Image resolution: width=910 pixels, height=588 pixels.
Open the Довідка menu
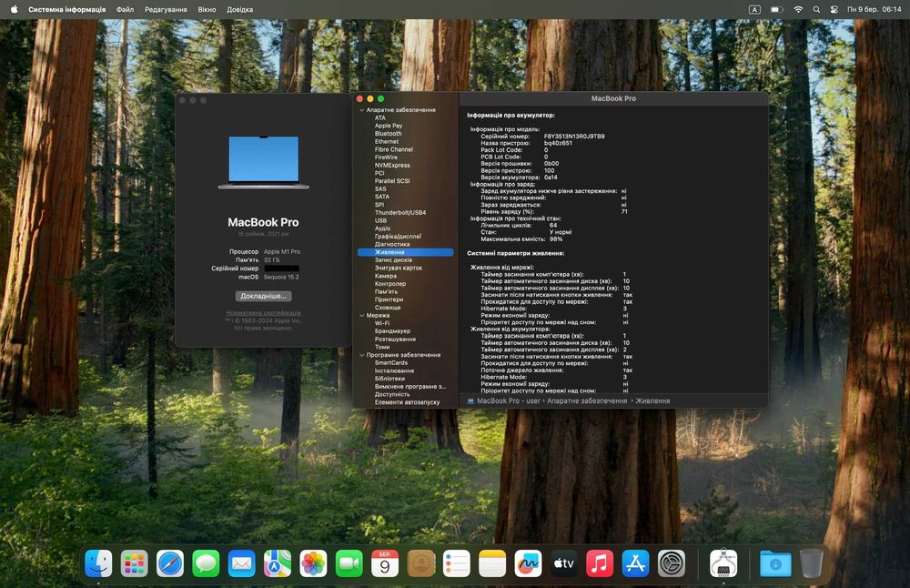click(240, 9)
